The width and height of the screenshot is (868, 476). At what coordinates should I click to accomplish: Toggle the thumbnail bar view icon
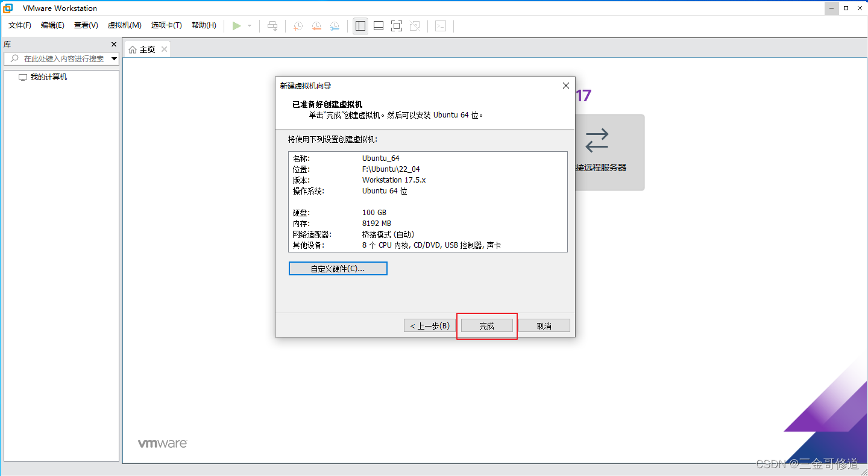tap(379, 26)
